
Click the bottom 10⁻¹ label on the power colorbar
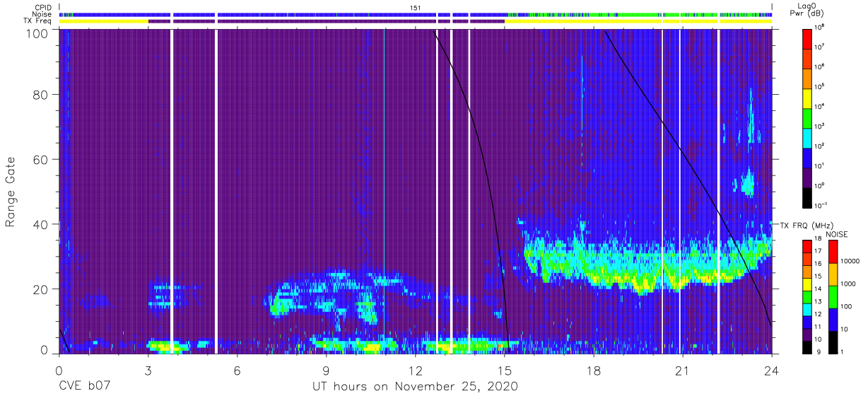[x=821, y=205]
